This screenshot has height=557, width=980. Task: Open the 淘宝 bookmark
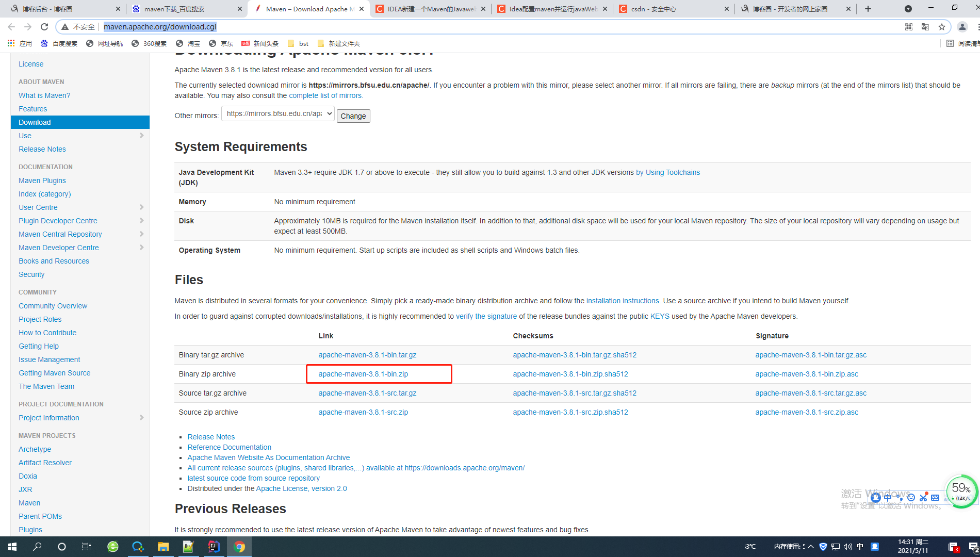[x=188, y=43]
